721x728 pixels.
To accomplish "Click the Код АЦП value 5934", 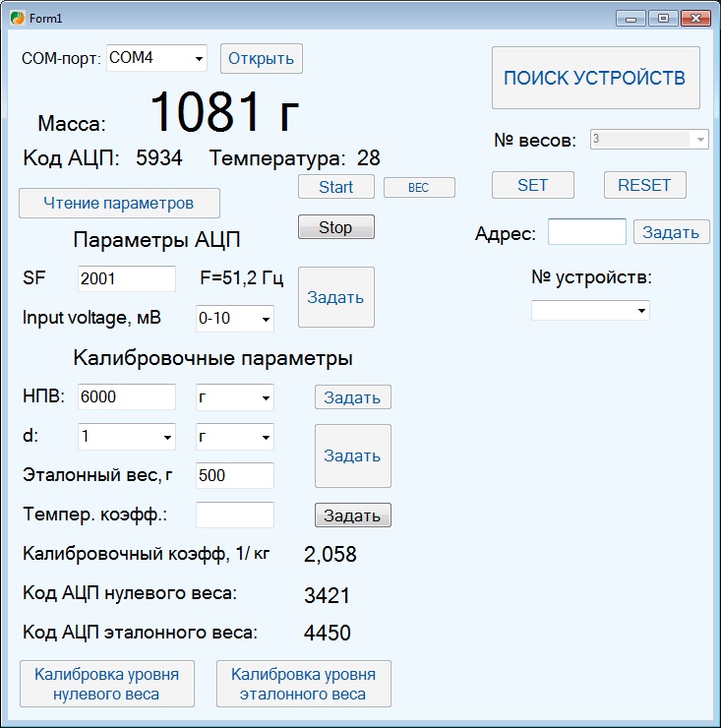I will coord(158,158).
